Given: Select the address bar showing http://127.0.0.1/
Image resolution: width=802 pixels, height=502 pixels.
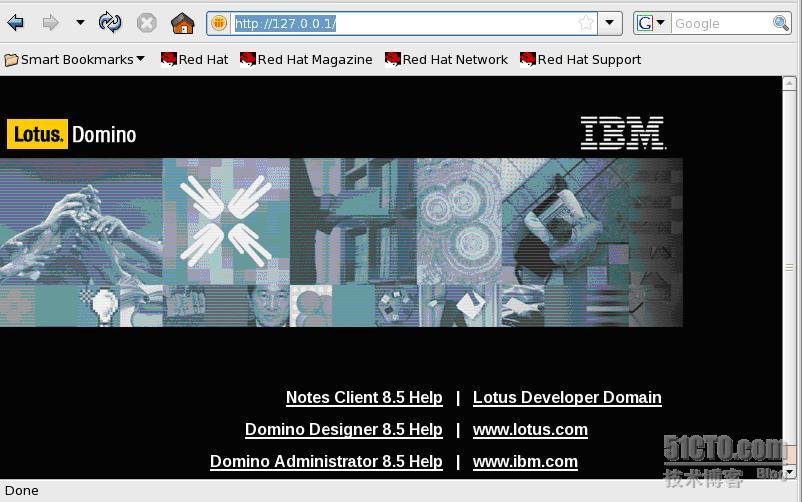Looking at the screenshot, I should pos(404,24).
